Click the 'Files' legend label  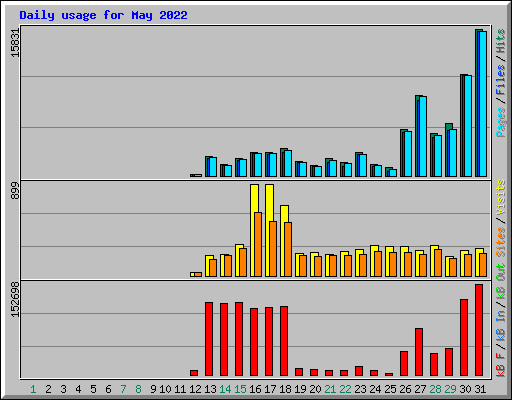click(x=501, y=79)
